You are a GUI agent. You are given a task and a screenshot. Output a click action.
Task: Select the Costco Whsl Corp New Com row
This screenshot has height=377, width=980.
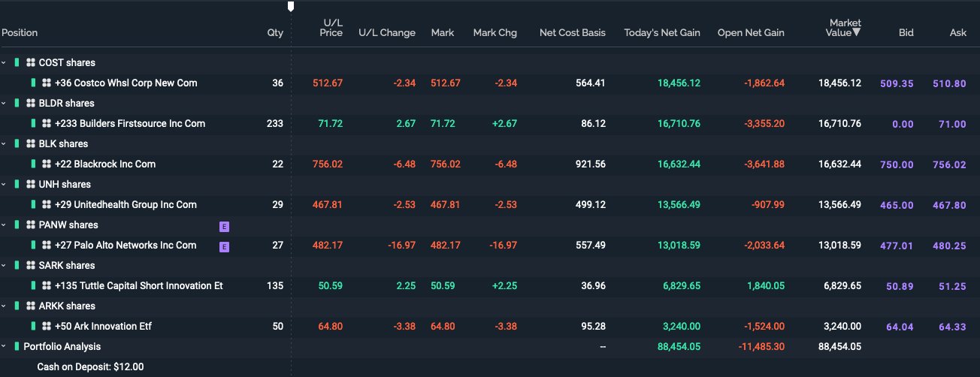490,83
